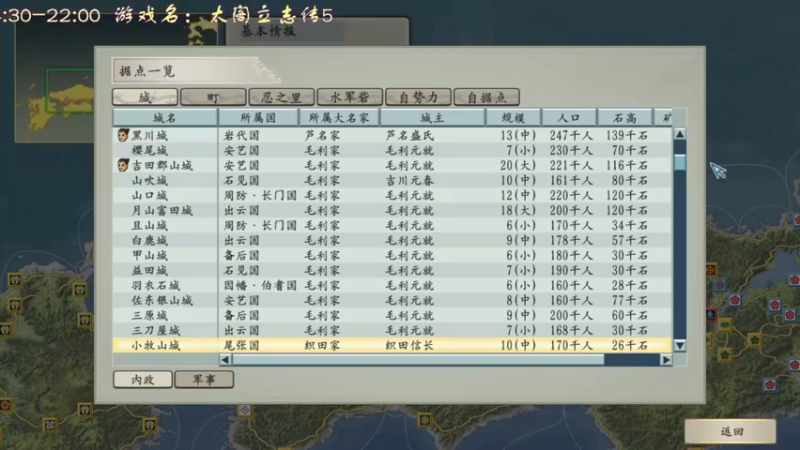Select the 三刀屋城 row
The width and height of the screenshot is (800, 450).
tap(392, 330)
